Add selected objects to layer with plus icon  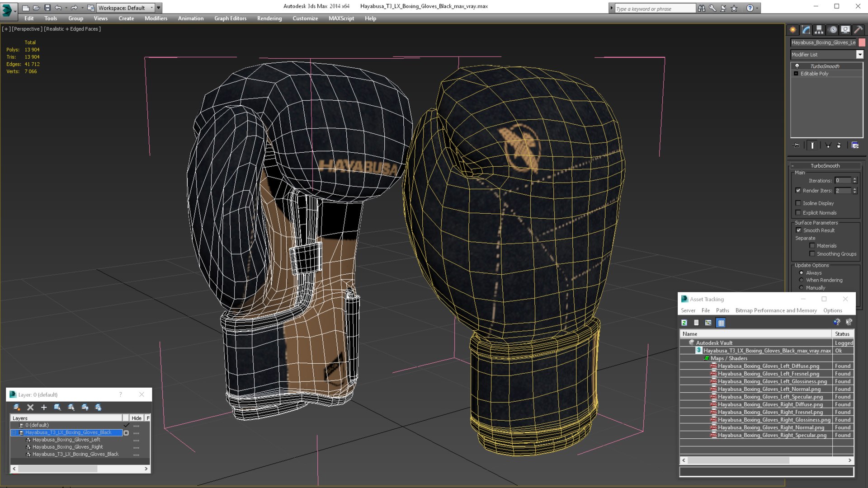click(44, 407)
